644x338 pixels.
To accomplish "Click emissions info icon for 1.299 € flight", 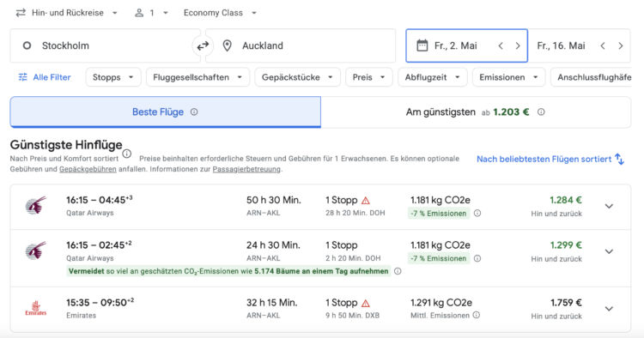I will pyautogui.click(x=477, y=258).
